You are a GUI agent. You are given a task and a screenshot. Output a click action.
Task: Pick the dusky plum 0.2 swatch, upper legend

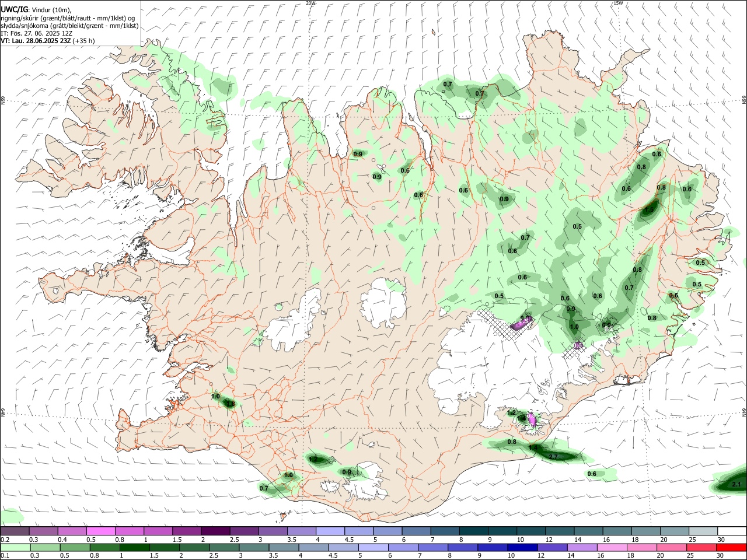15,531
